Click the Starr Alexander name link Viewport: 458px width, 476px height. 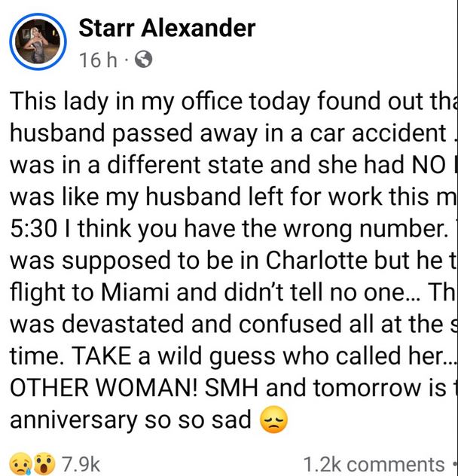(x=166, y=29)
